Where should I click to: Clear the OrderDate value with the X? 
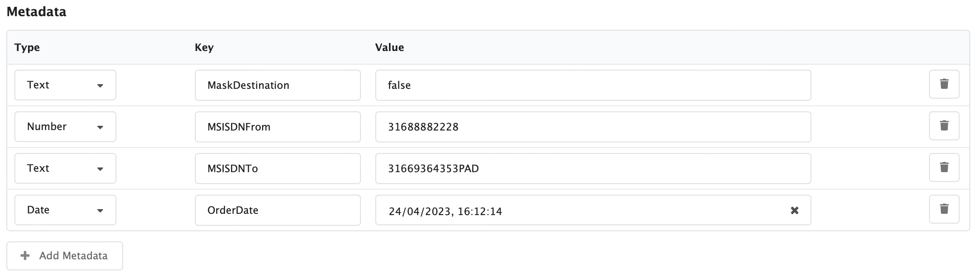tap(794, 210)
